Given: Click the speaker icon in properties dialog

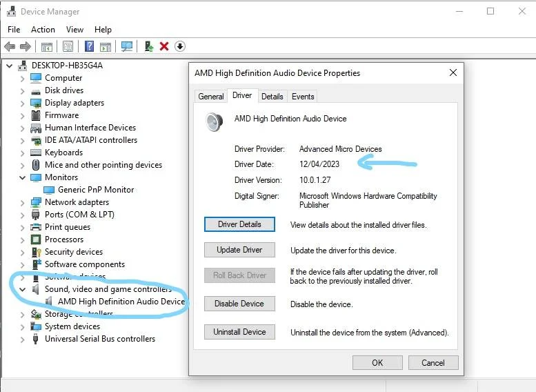Looking at the screenshot, I should [x=215, y=121].
